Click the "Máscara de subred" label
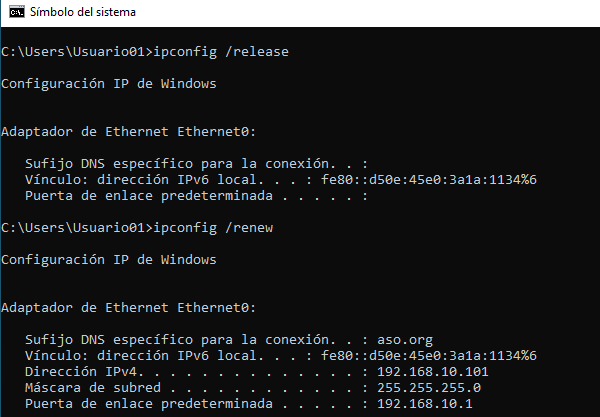 click(x=90, y=387)
